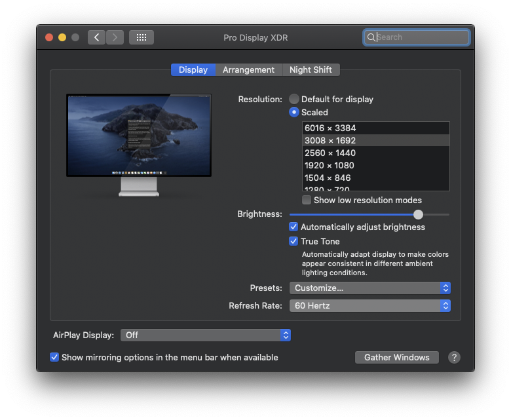Open help with the question mark button
Viewport: 511px width, 420px height.
(x=454, y=358)
